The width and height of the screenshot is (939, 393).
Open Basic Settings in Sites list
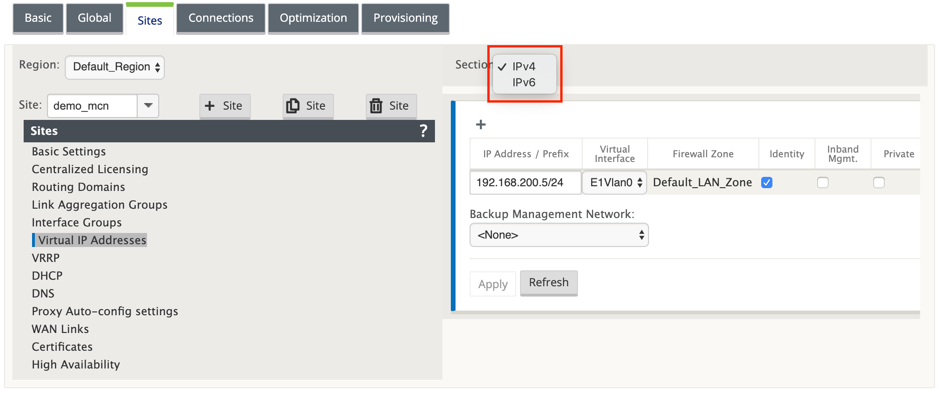coord(69,152)
